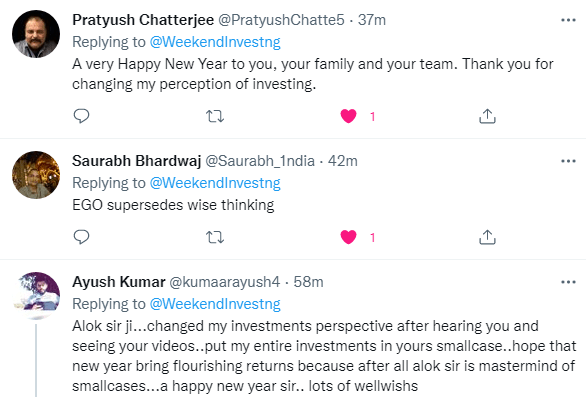Reply to Pratyush Chatterjee's tweet

(x=81, y=116)
